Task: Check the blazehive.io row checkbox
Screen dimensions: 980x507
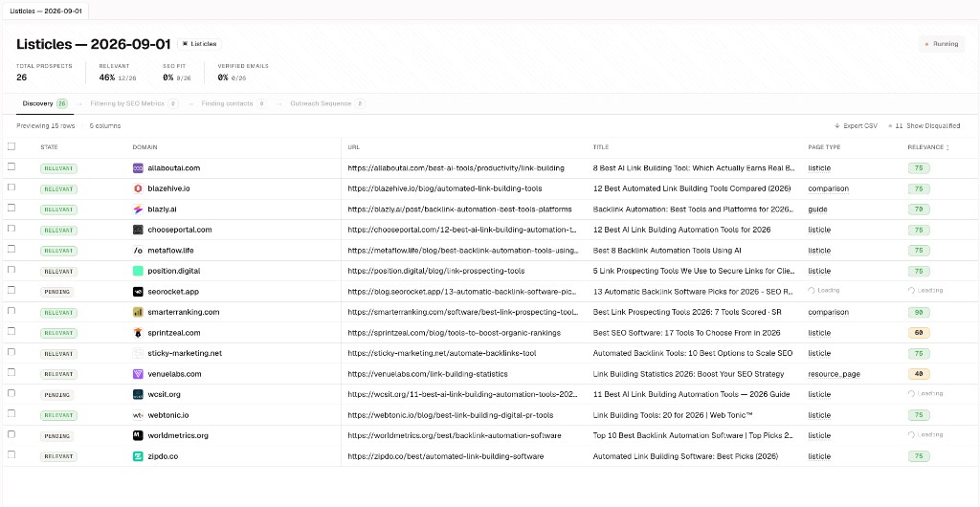Action: 11,187
